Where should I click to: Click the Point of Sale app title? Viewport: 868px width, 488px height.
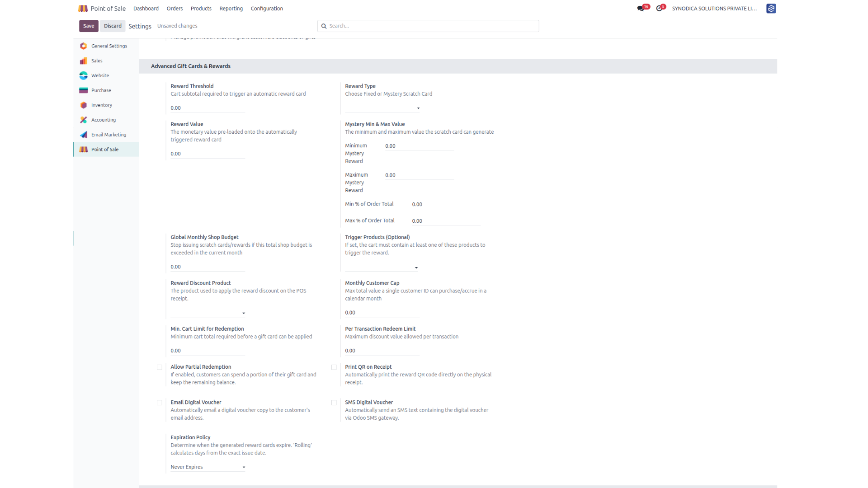coord(108,9)
